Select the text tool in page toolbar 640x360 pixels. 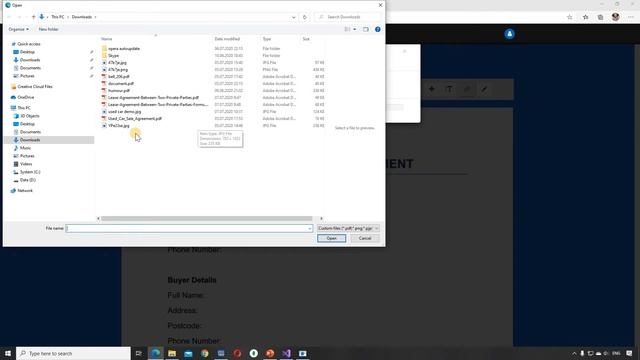[x=449, y=89]
